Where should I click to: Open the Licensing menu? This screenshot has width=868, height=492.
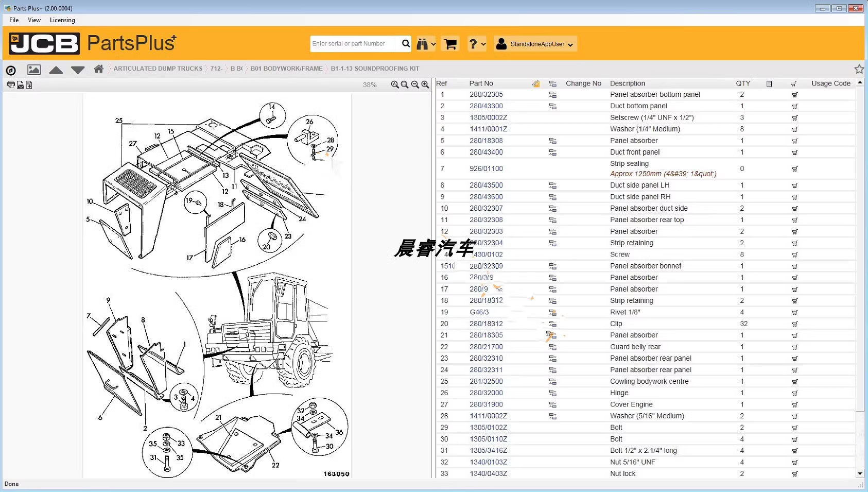click(x=62, y=20)
